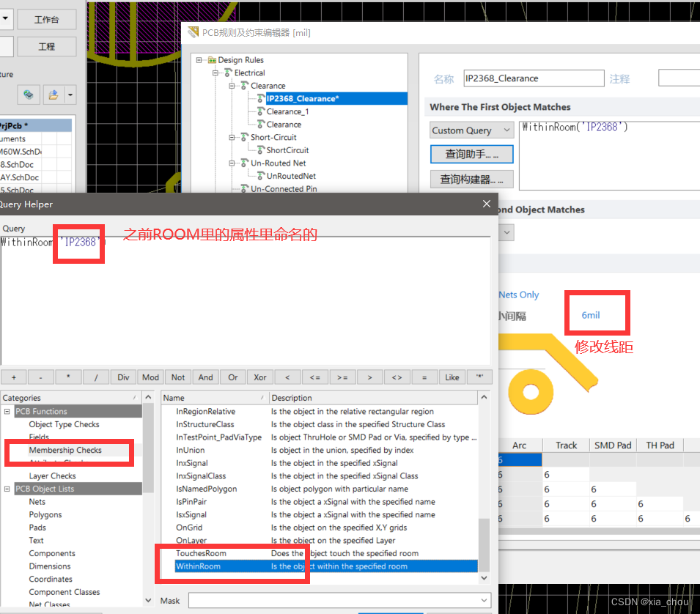Insert the less-than operator
This screenshot has width=700, height=614.
click(287, 377)
